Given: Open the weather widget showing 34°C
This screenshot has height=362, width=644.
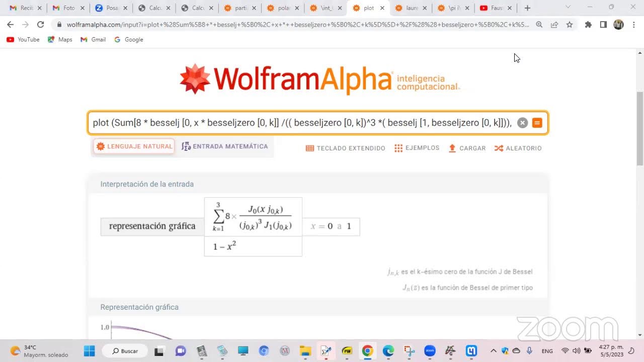Looking at the screenshot, I should point(39,351).
